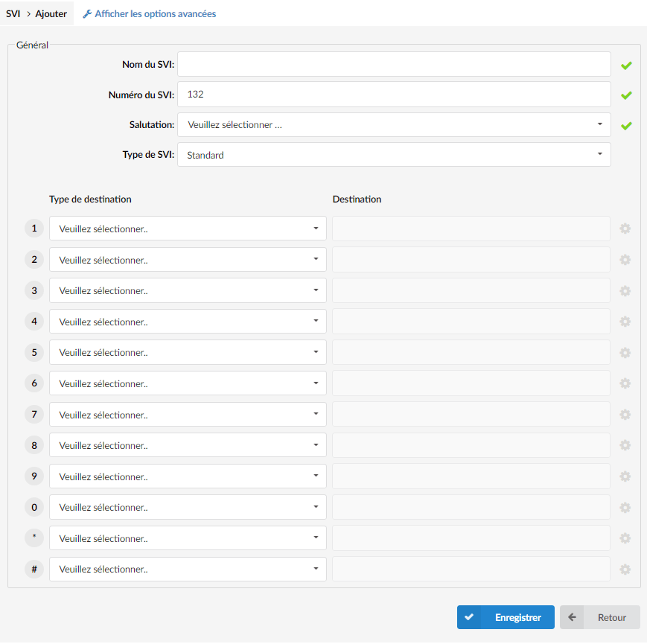Open destination type dropdown for key 0

coord(188,507)
